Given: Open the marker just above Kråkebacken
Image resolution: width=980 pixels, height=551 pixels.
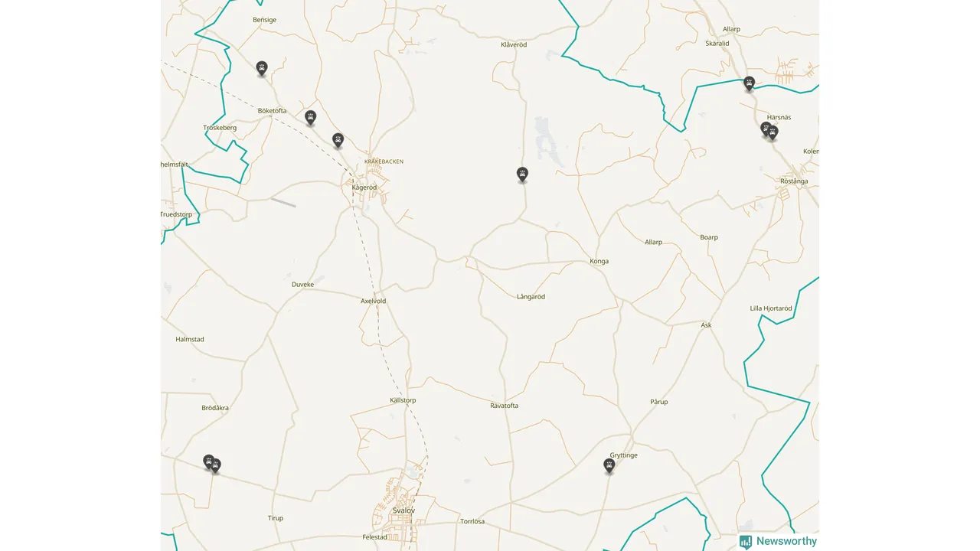Looking at the screenshot, I should click(338, 140).
